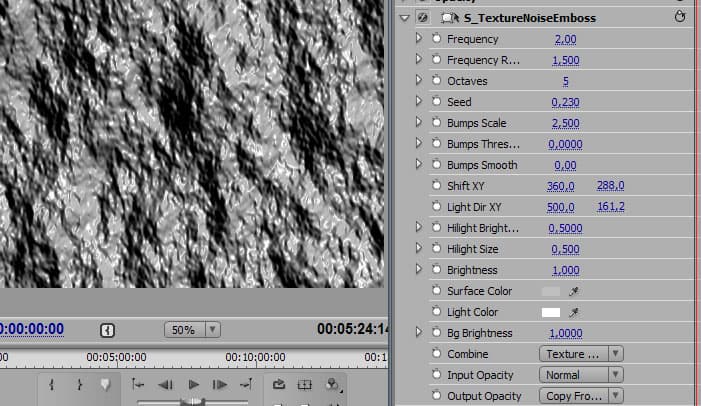This screenshot has height=406, width=701.
Task: Reset the S_TextureNoiseEmboss effect
Action: [x=681, y=18]
